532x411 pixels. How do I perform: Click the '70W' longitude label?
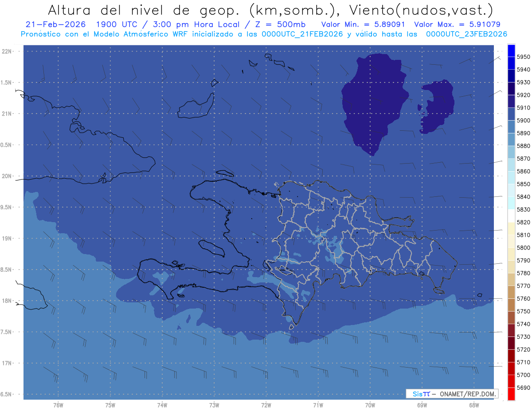(x=370, y=405)
